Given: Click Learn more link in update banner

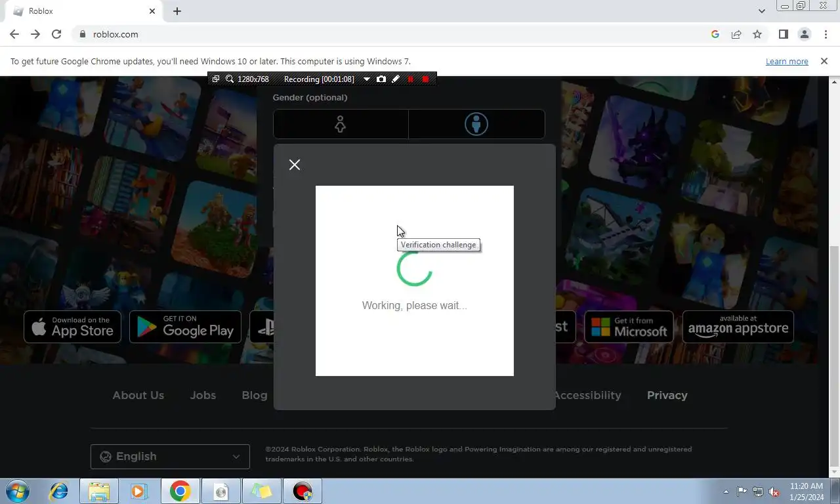Looking at the screenshot, I should (787, 61).
